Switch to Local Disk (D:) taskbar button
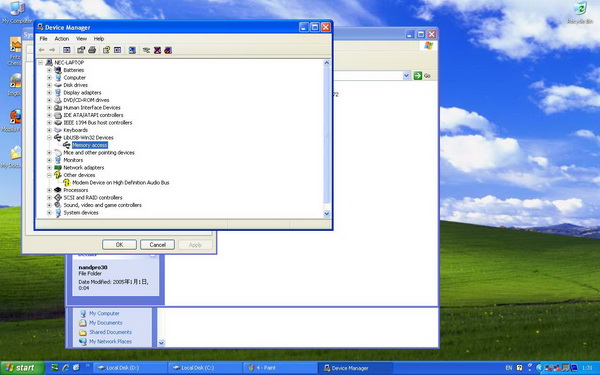 click(x=130, y=368)
